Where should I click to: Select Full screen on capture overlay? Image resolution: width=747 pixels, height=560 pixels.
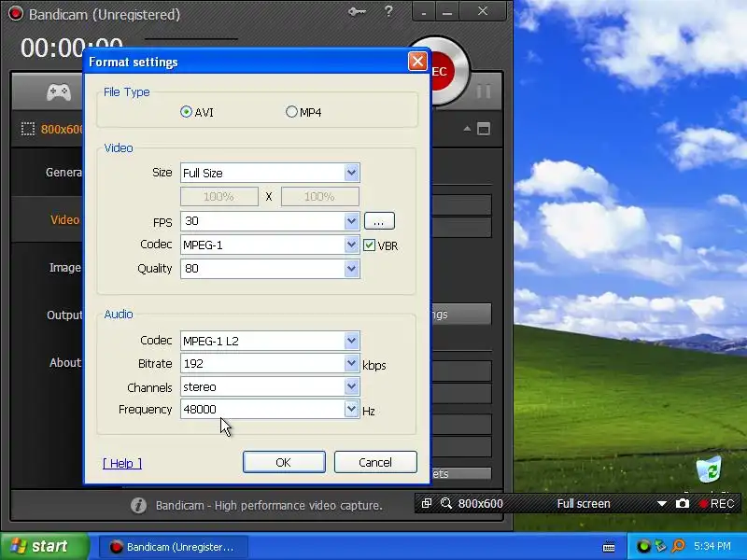click(584, 504)
